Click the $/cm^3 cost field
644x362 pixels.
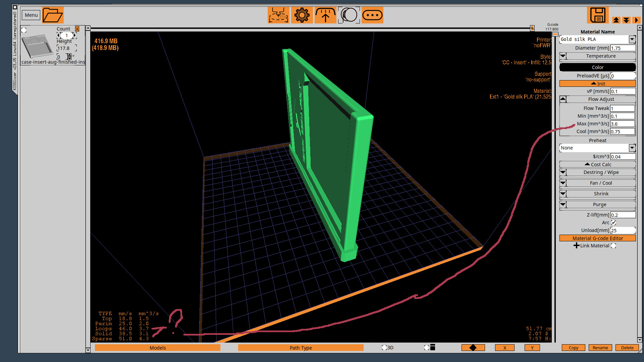click(623, 157)
